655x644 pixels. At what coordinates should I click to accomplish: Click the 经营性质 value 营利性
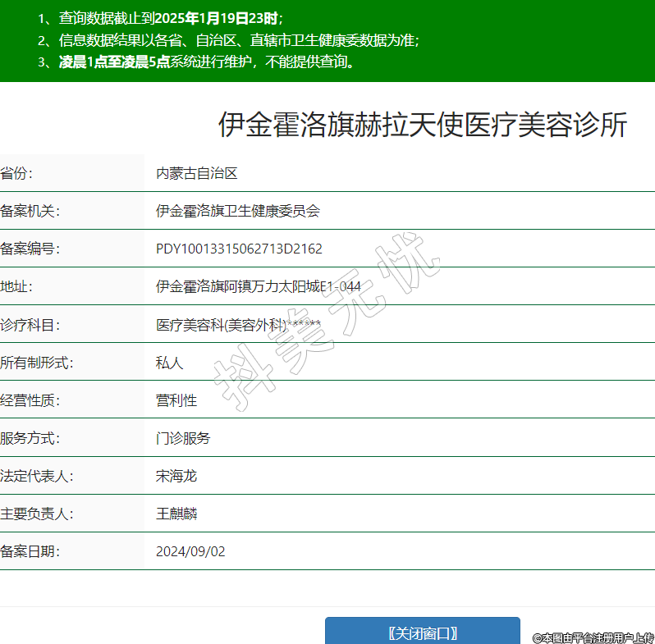coord(176,400)
